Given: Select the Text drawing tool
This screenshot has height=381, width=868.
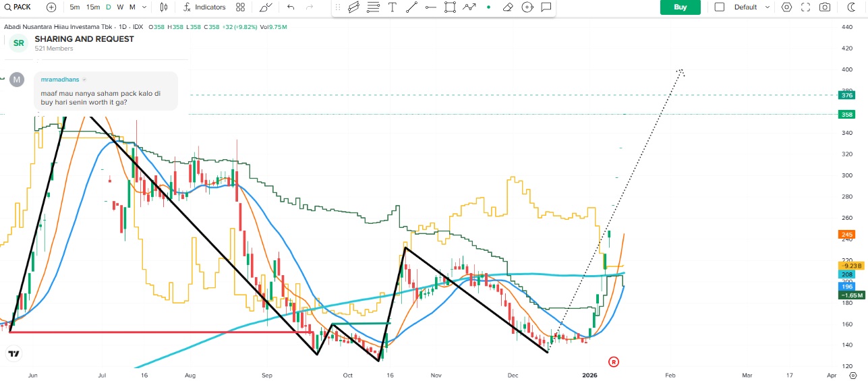Looking at the screenshot, I should coord(392,7).
